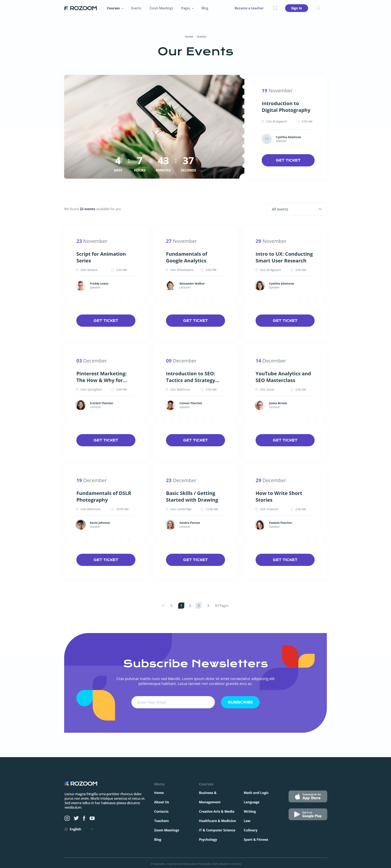Click the bookmark icon in header
391x868 pixels.
[275, 8]
